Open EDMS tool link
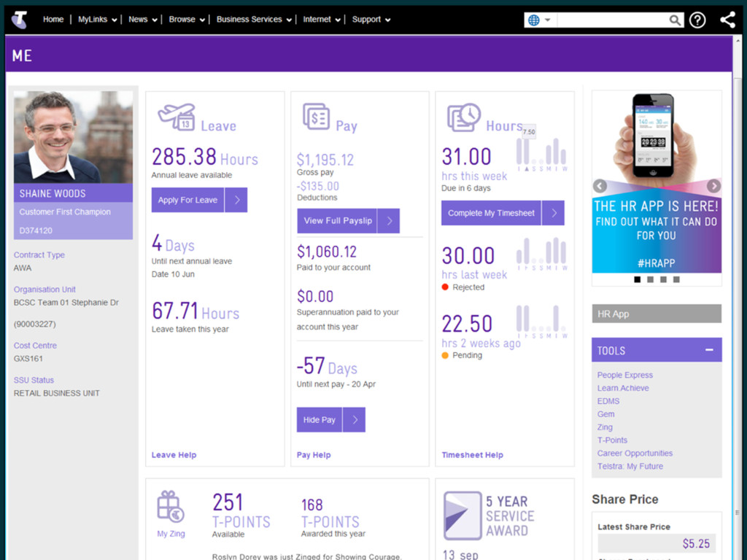This screenshot has height=560, width=747. [x=608, y=401]
